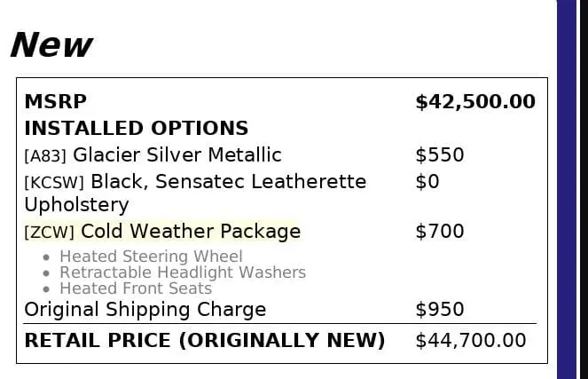Click the $44,700.00 retail total
The width and height of the screenshot is (588, 379).
[470, 341]
